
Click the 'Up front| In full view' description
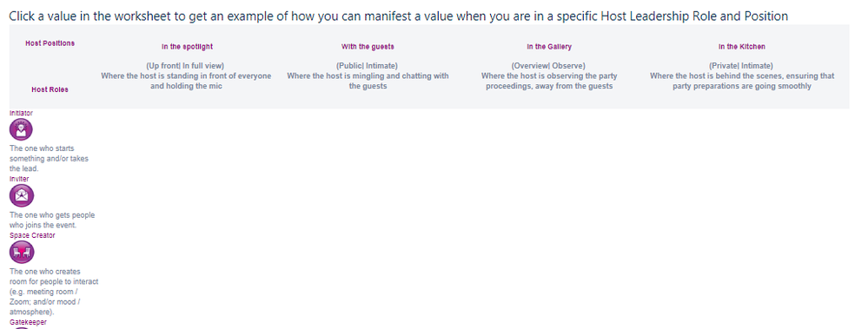point(186,65)
